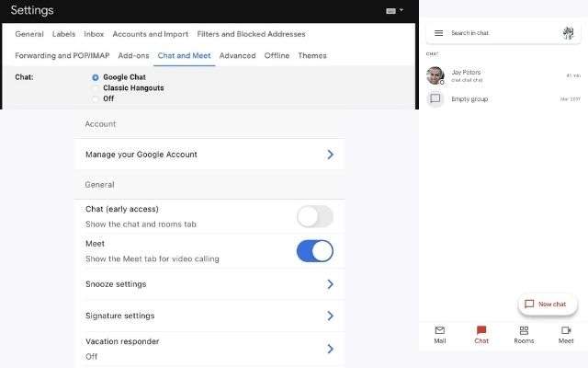Open the General settings tab

pyautogui.click(x=29, y=34)
